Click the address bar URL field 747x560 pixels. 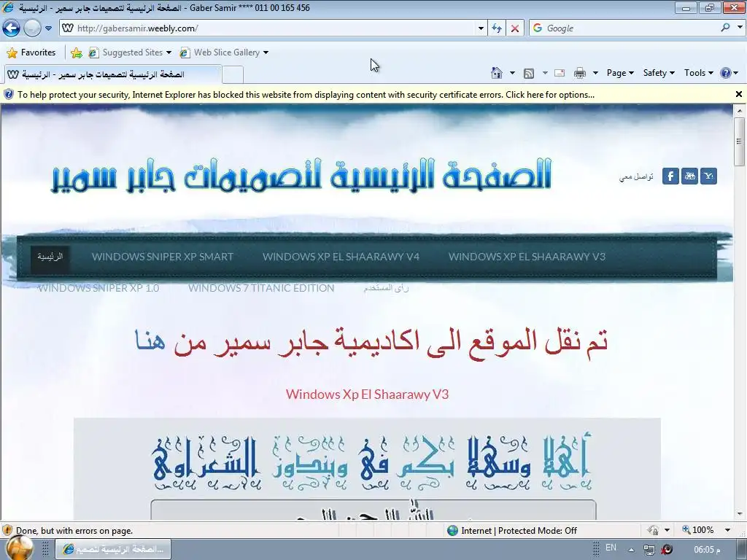267,28
